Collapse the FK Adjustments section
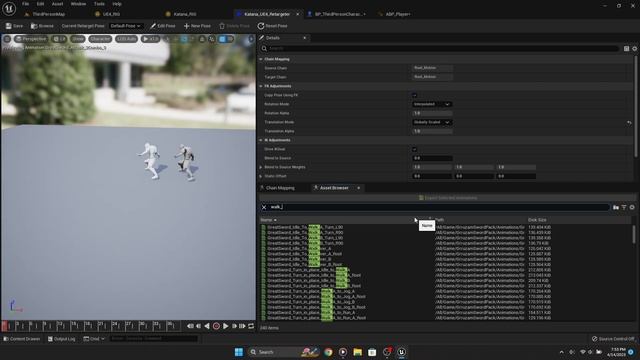 pos(261,86)
